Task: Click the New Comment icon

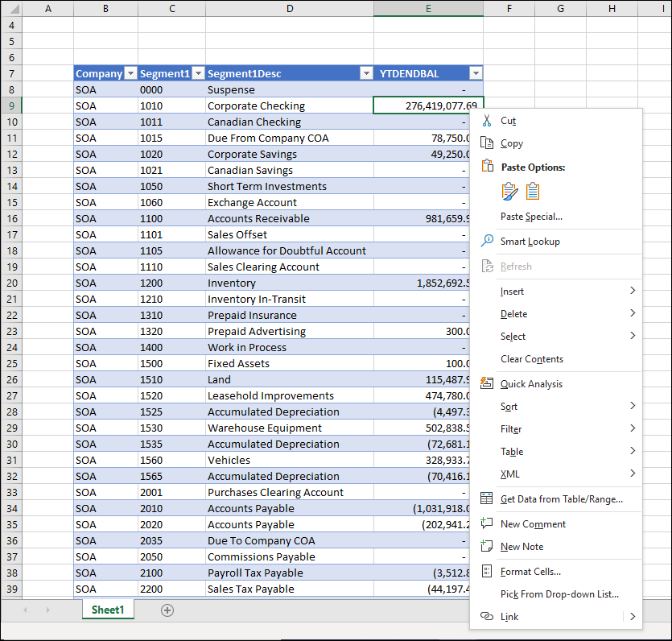Action: (487, 523)
